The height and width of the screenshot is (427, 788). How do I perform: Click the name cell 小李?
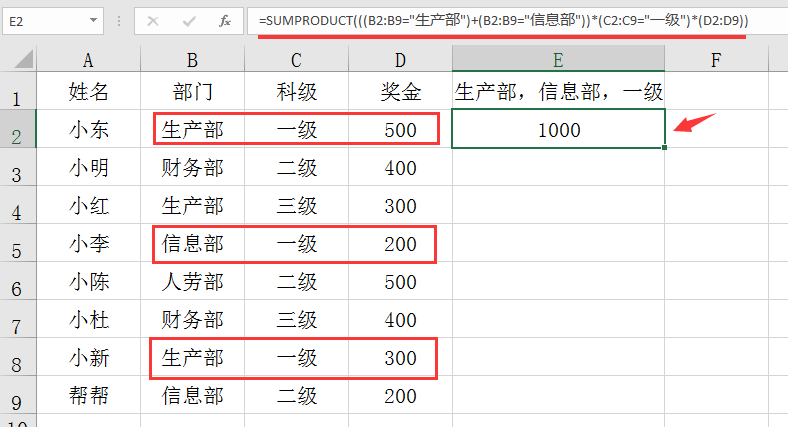[88, 244]
